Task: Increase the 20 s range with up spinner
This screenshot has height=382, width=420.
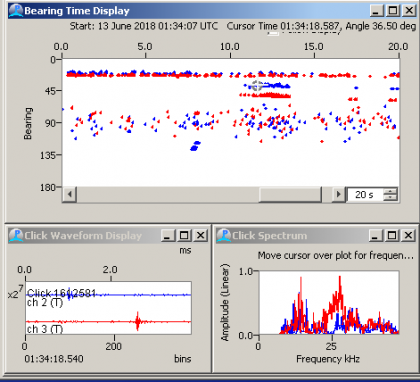Action: click(x=390, y=191)
